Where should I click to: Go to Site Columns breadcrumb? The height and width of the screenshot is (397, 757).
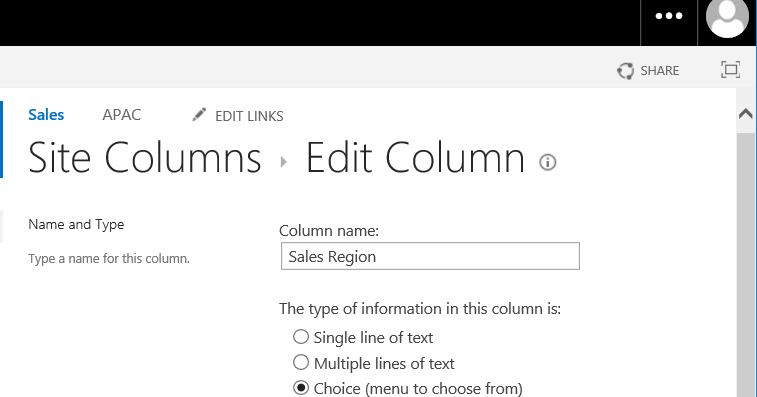tap(145, 157)
